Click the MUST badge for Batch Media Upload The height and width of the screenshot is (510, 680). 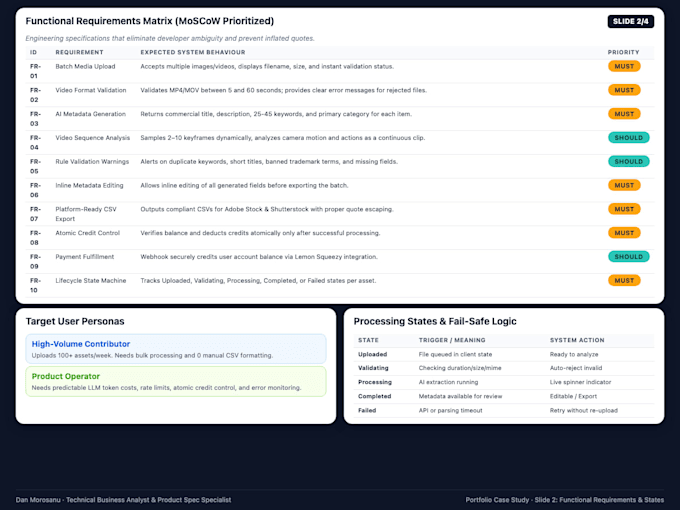pos(624,66)
